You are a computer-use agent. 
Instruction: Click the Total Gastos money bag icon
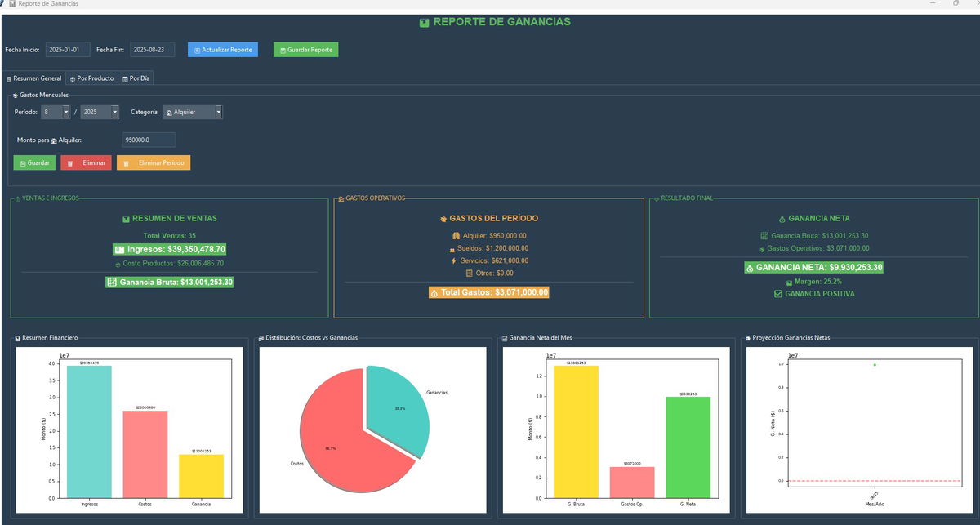[x=434, y=292]
